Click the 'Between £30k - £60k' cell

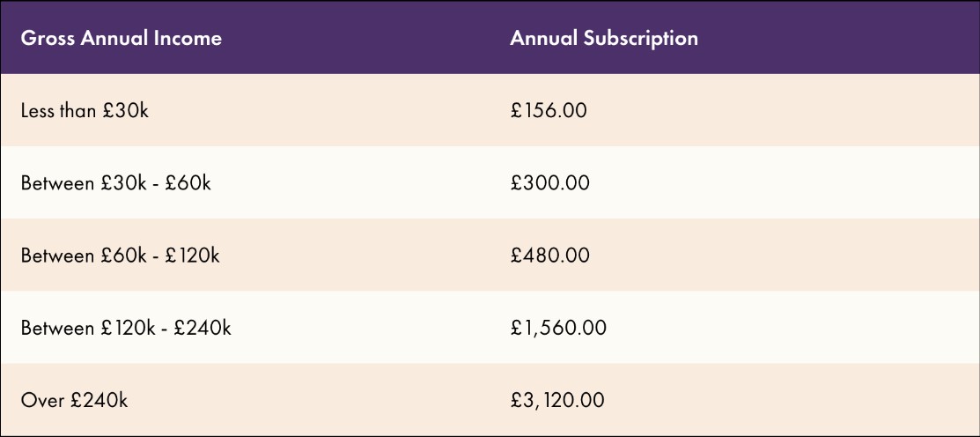115,183
